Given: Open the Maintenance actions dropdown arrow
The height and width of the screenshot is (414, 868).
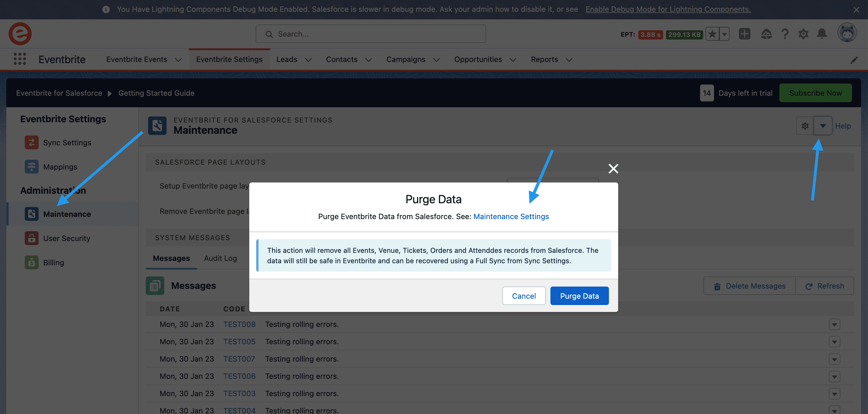Looking at the screenshot, I should (x=823, y=126).
